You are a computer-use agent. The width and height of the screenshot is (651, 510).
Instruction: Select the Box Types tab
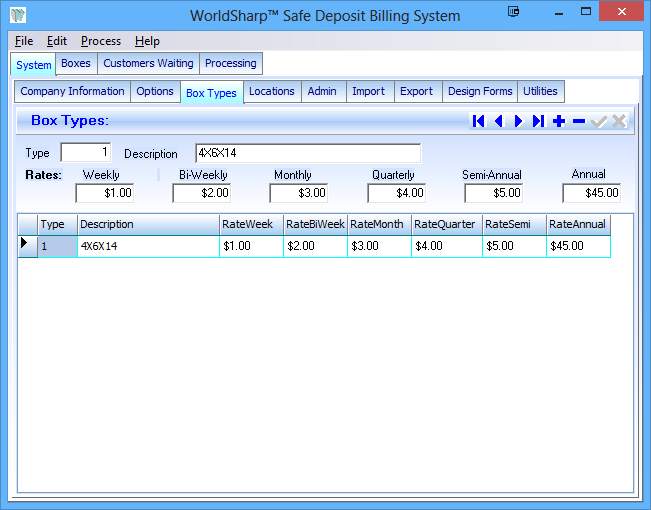(211, 93)
